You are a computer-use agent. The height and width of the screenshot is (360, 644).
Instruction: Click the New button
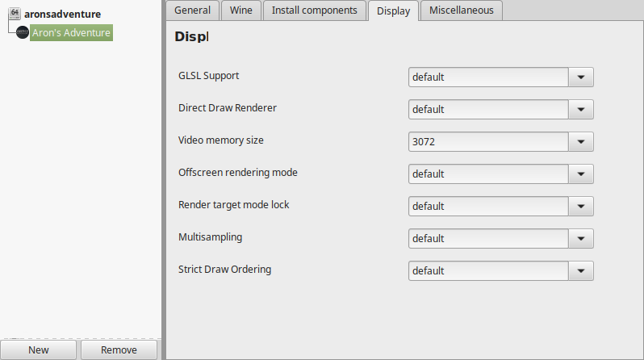click(x=39, y=350)
